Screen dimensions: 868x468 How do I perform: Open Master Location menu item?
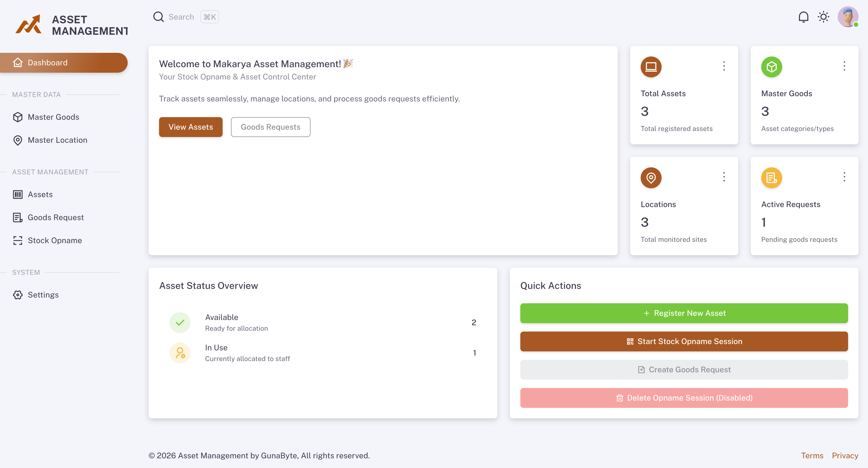(x=64, y=140)
